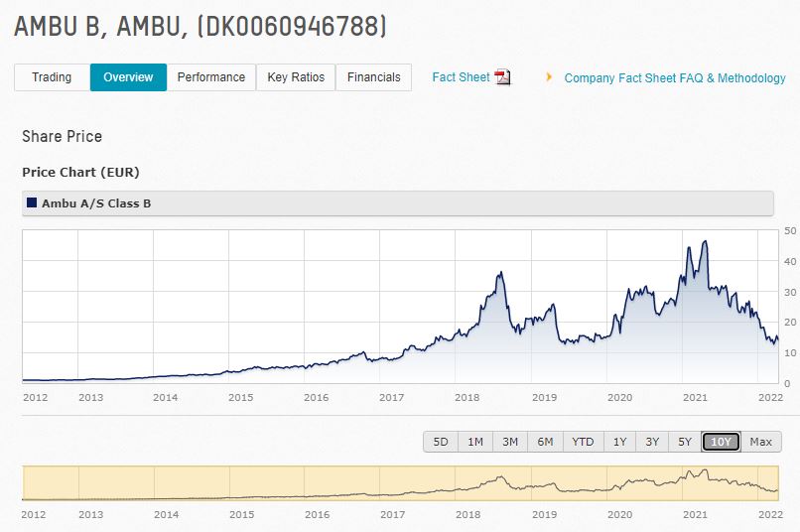Change chart period to 3Y
Screen dimensions: 800x532
652,442
